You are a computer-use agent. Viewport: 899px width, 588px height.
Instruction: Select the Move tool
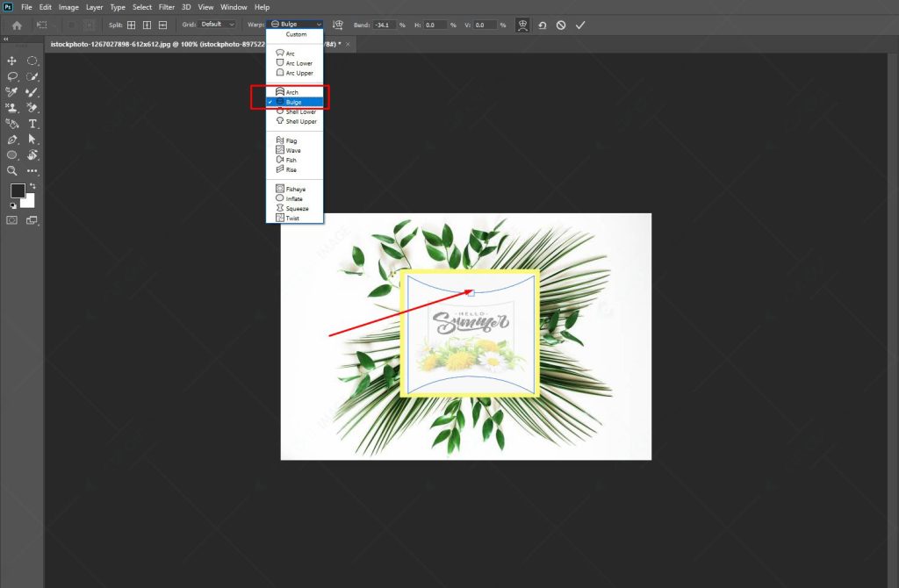tap(12, 61)
